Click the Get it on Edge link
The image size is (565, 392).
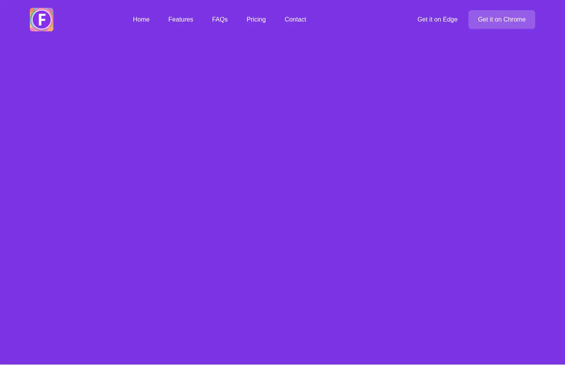pyautogui.click(x=437, y=20)
